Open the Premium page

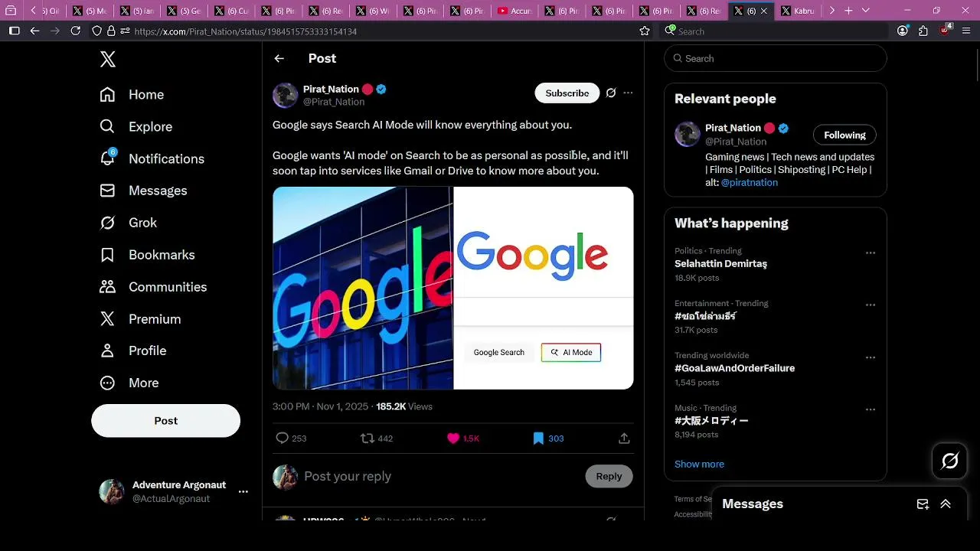[x=140, y=319]
